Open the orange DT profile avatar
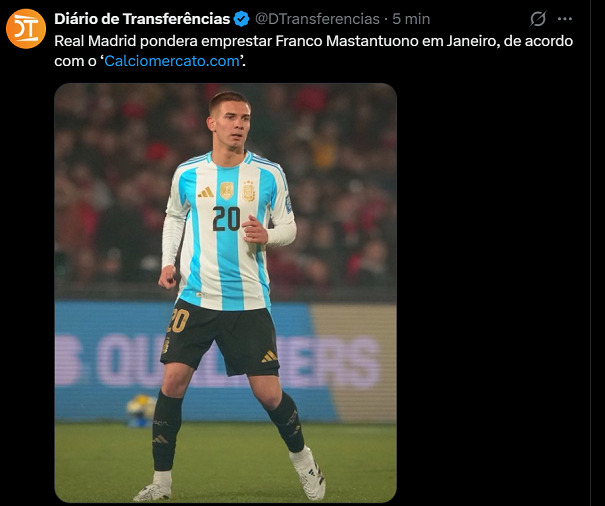Image resolution: width=605 pixels, height=506 pixels. (26, 29)
